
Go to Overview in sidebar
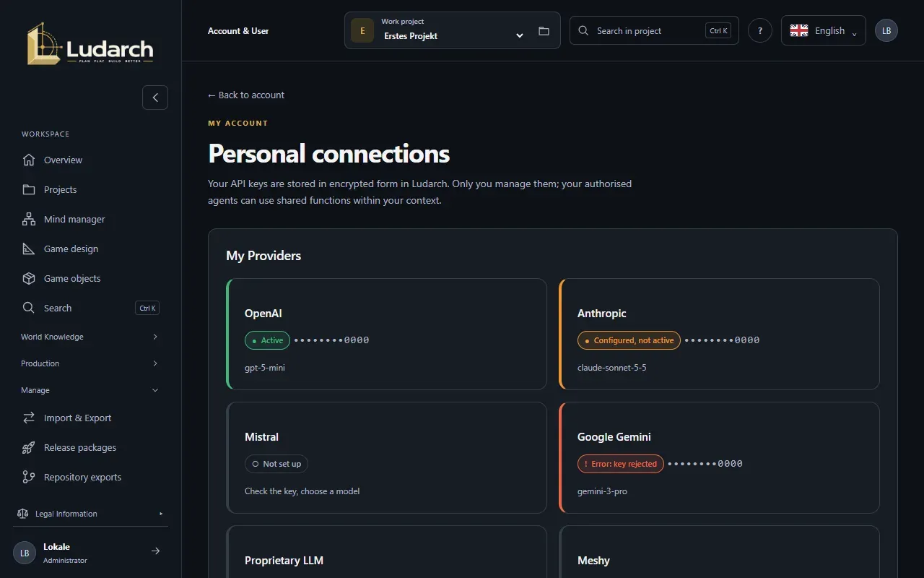90,160
